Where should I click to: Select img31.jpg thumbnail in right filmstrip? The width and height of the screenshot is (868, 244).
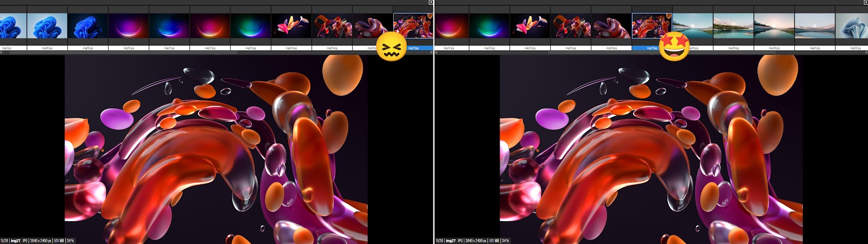(x=815, y=25)
